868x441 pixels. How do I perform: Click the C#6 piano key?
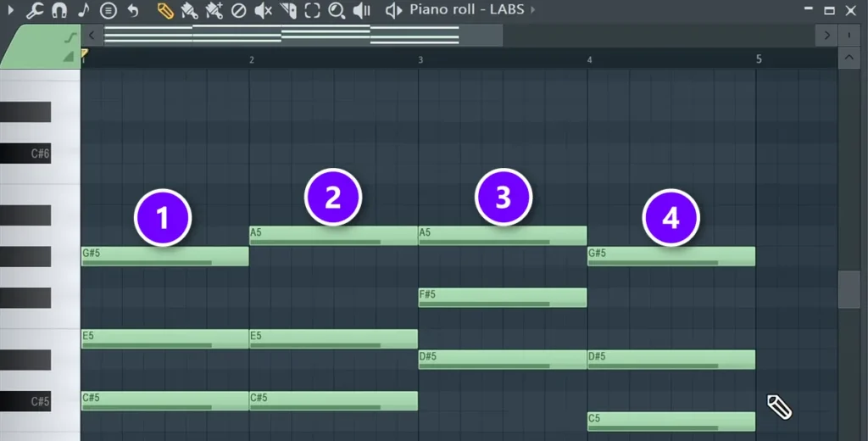25,154
